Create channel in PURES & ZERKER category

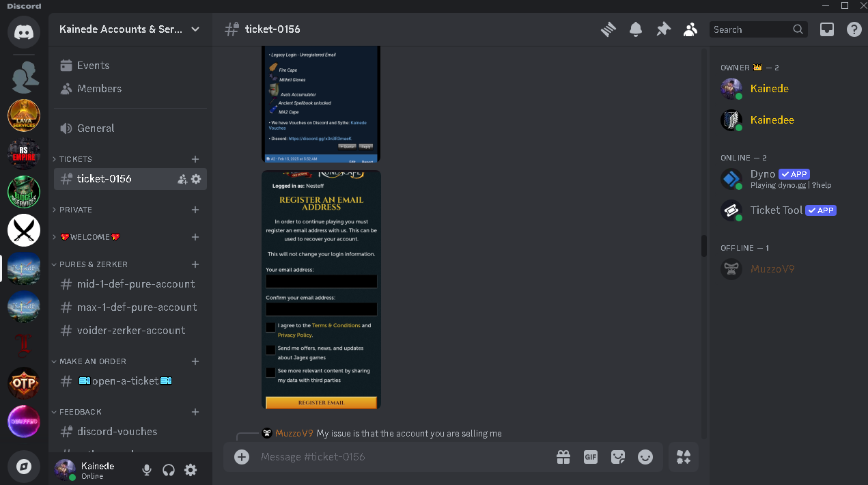[195, 264]
